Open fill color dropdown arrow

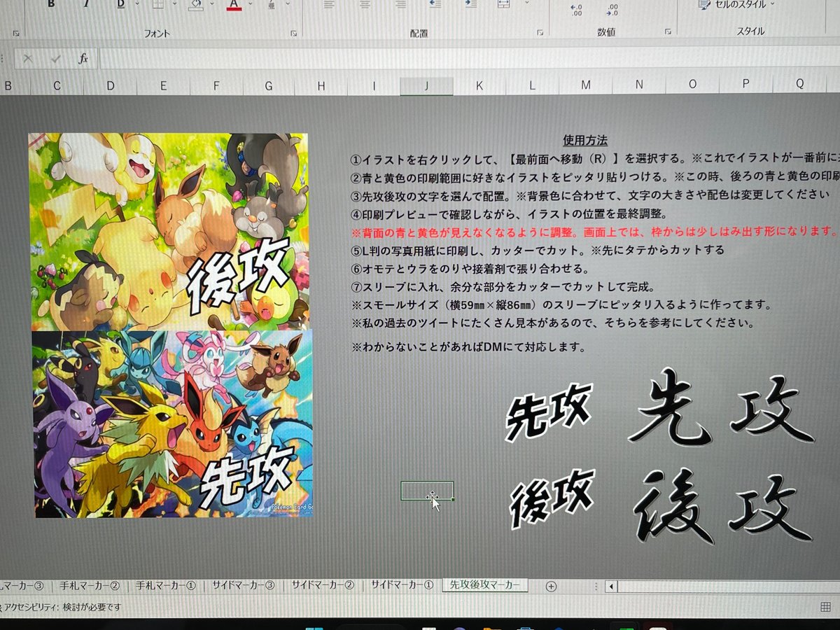pyautogui.click(x=212, y=4)
